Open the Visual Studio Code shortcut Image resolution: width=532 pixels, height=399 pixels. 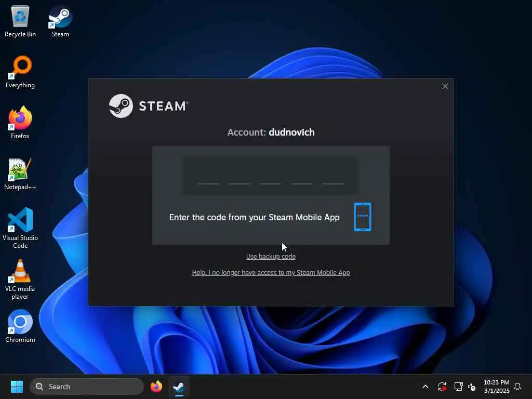pos(20,228)
